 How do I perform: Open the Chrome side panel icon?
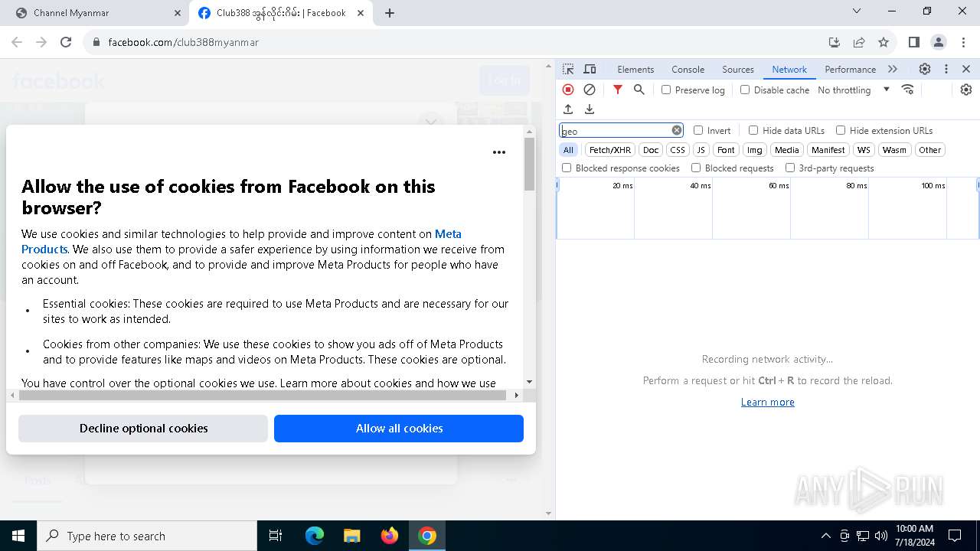tap(914, 42)
